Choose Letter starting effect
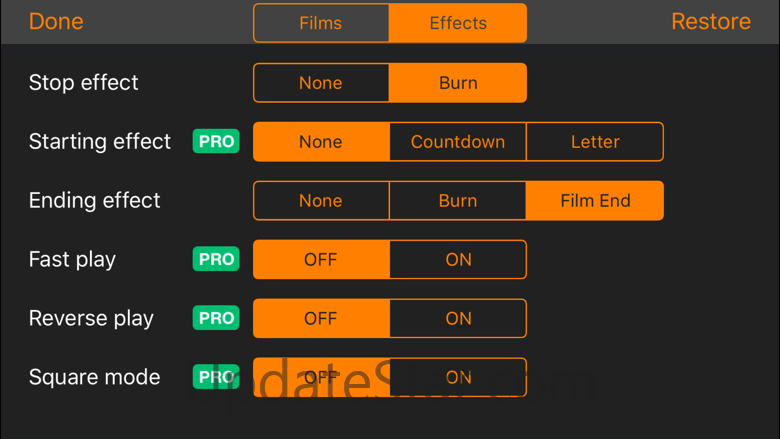Viewport: 780px width, 439px height. tap(595, 142)
